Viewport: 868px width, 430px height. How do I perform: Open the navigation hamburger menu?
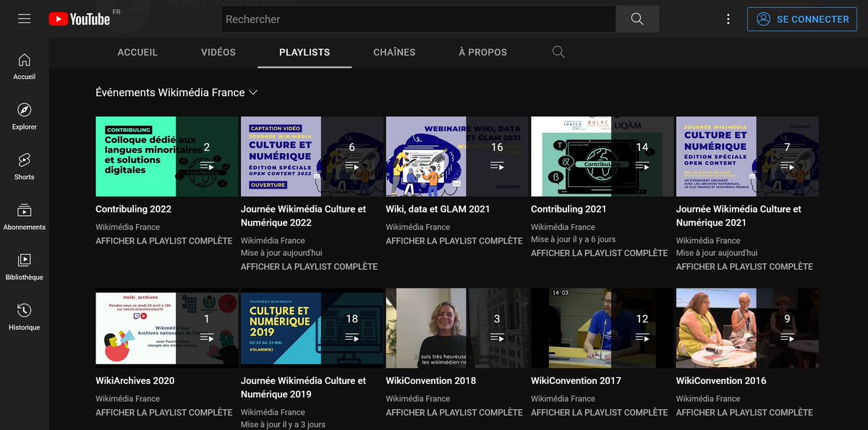pyautogui.click(x=24, y=19)
